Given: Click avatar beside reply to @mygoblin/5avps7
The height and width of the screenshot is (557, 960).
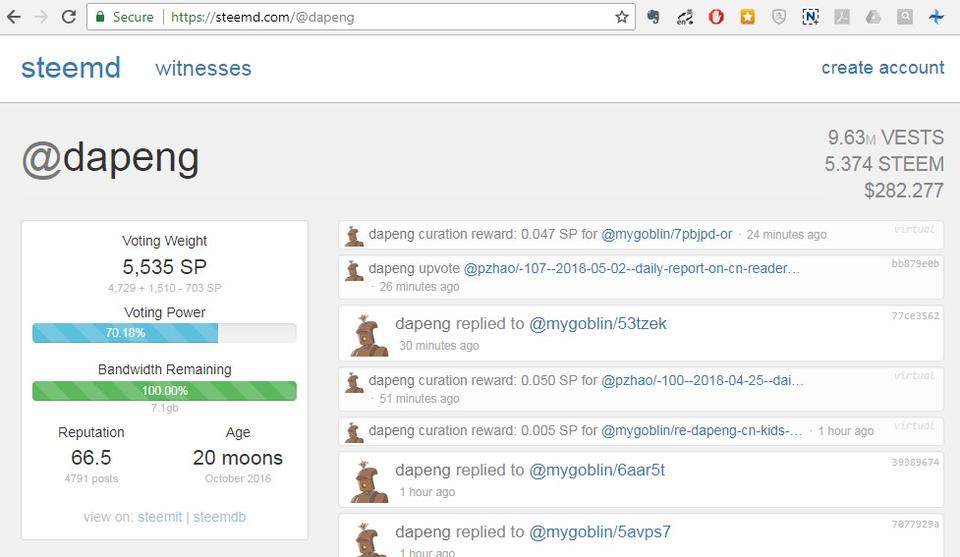Looking at the screenshot, I should pos(369,540).
